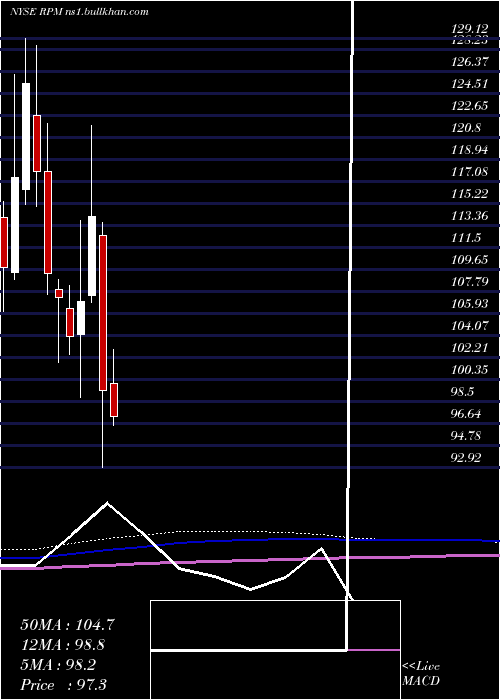Click the 12MA : 98.8 readout
Image resolution: width=500 pixels, height=700 pixels.
63,645
